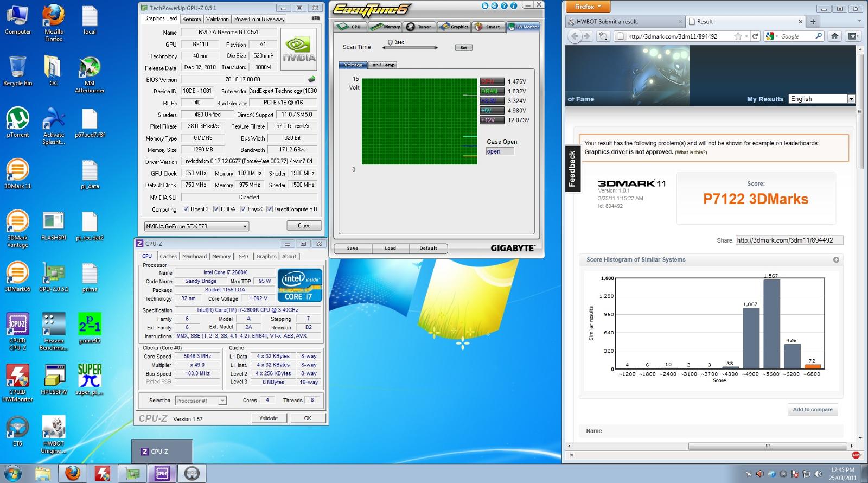Click the GPU-Z screenshot camera icon
The image size is (868, 483).
click(316, 18)
